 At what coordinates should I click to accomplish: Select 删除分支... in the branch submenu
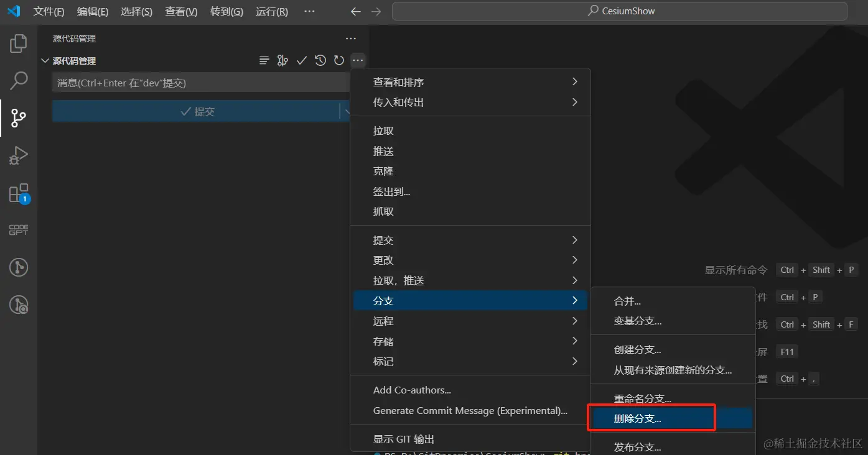point(673,418)
